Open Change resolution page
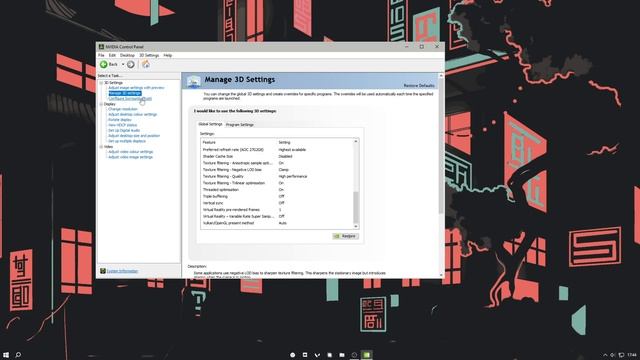Viewport: 640px width, 360px height. (x=123, y=109)
